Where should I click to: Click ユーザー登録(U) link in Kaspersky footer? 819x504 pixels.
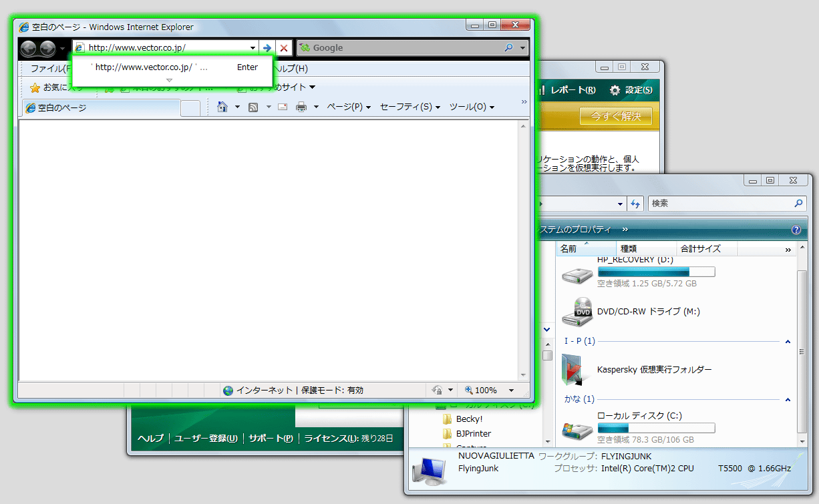click(206, 439)
